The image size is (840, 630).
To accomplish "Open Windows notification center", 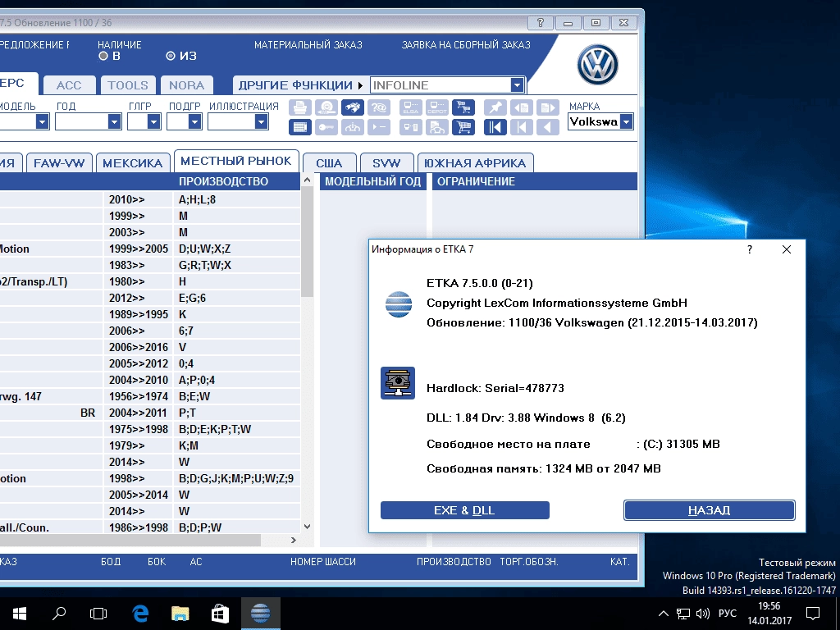I will (x=813, y=614).
